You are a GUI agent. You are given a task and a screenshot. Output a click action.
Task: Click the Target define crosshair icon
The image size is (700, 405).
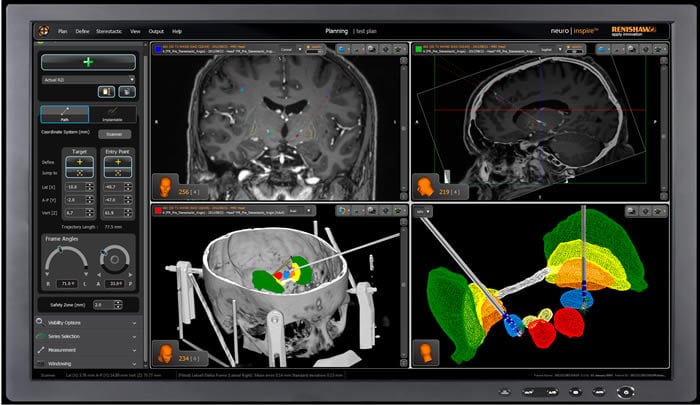[78, 161]
